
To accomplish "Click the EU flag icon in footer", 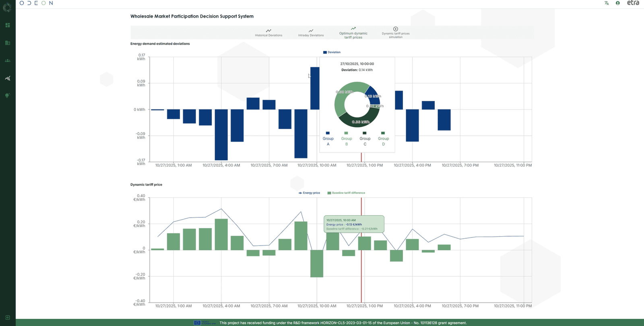I will point(197,323).
